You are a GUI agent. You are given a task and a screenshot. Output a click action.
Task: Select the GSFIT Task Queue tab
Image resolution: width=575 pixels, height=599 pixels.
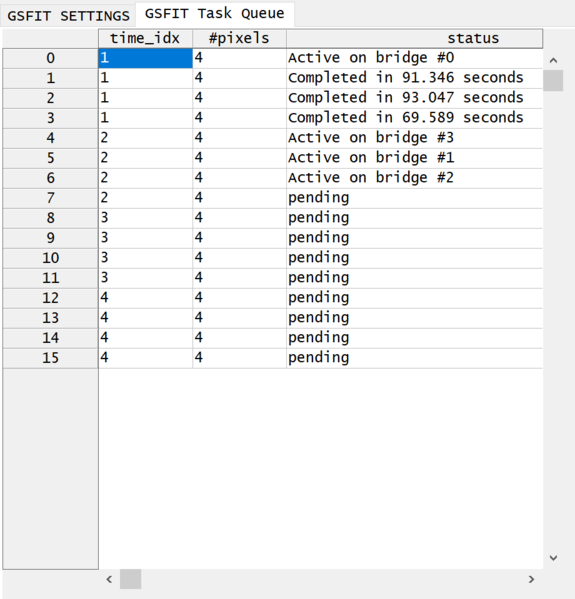pos(215,14)
